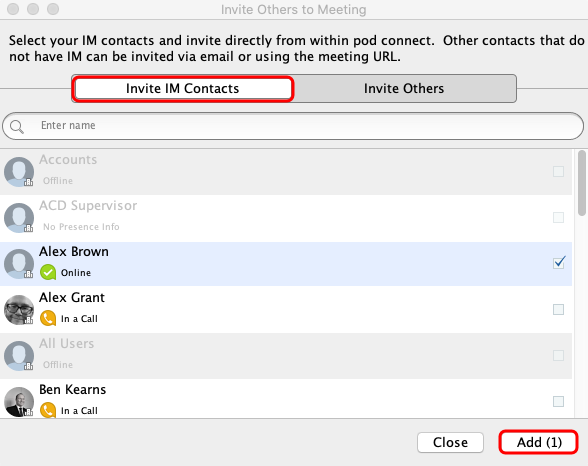
Task: Click the Enter name search field
Action: point(293,126)
